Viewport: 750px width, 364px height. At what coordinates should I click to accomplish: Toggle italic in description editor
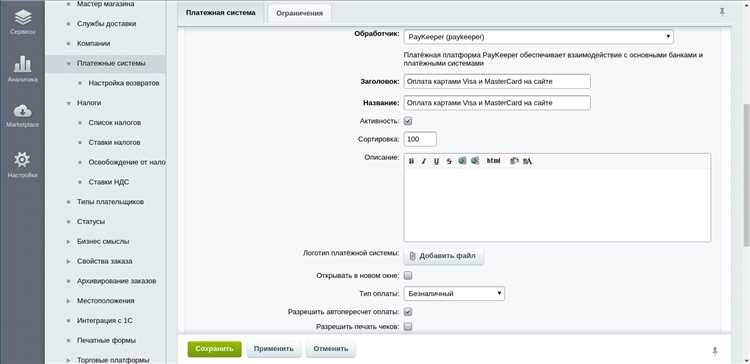423,161
